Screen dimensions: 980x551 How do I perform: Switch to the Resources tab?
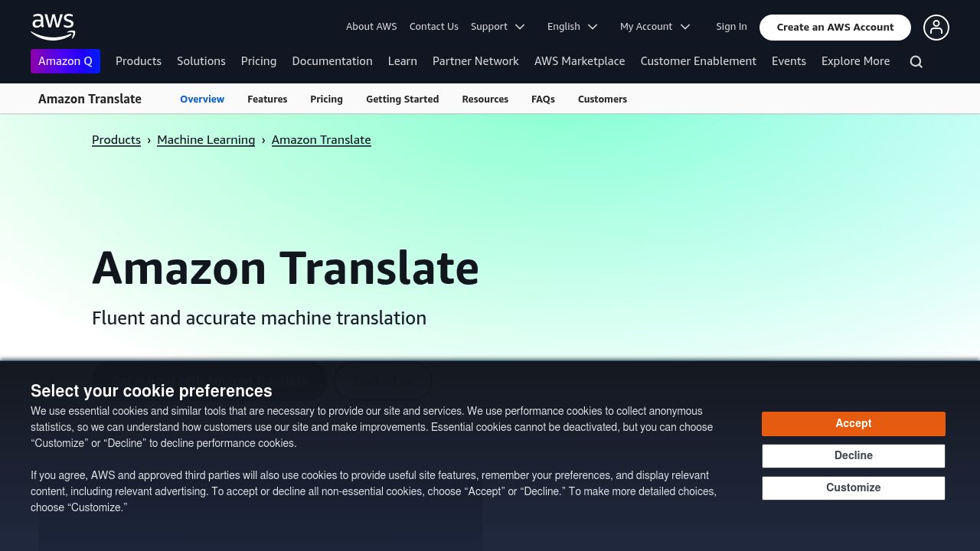click(485, 99)
